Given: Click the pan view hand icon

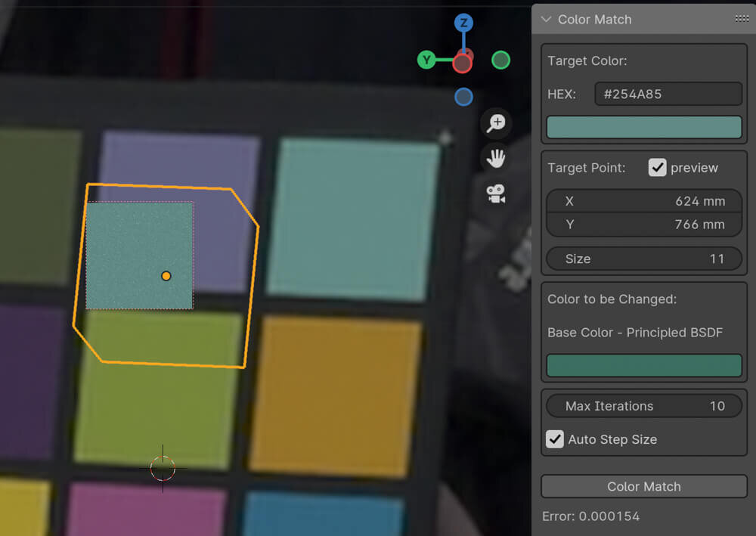Looking at the screenshot, I should click(496, 159).
